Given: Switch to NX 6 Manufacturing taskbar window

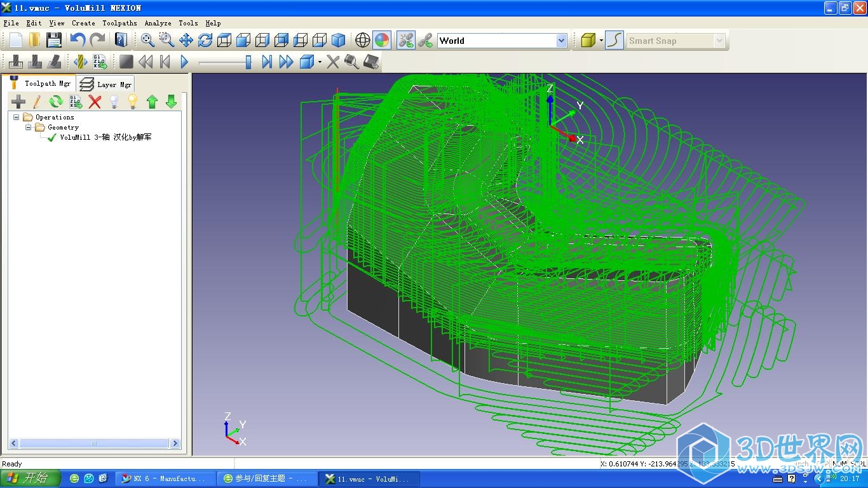Looking at the screenshot, I should [167, 478].
